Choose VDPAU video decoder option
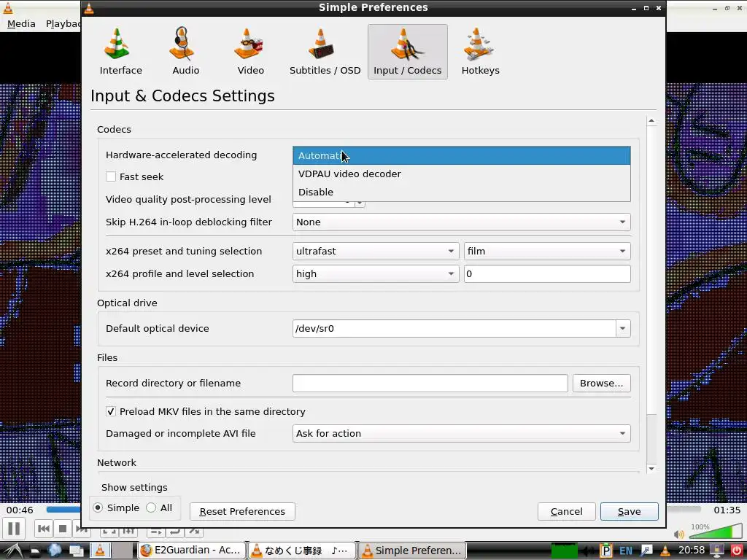747x560 pixels. pos(462,174)
